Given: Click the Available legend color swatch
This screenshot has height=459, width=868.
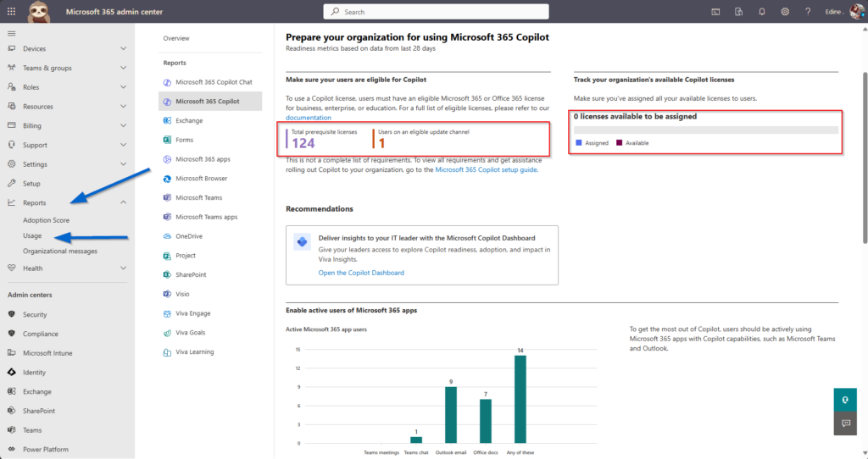Looking at the screenshot, I should pyautogui.click(x=619, y=142).
